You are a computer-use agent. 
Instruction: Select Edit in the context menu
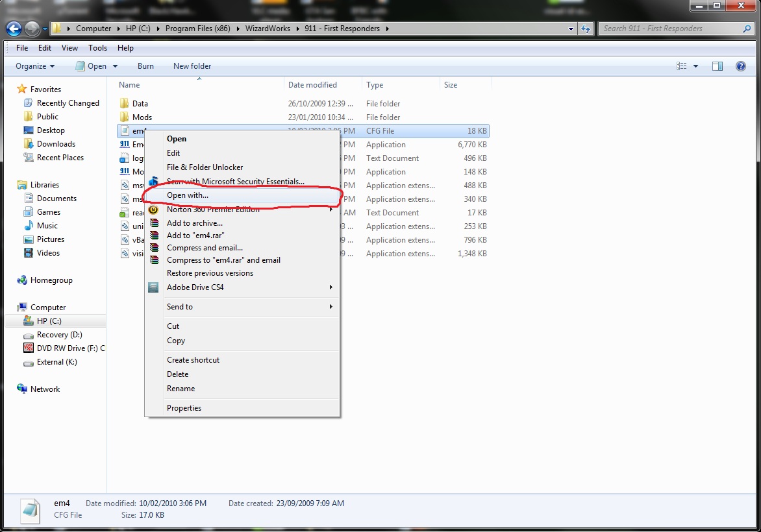point(243,152)
